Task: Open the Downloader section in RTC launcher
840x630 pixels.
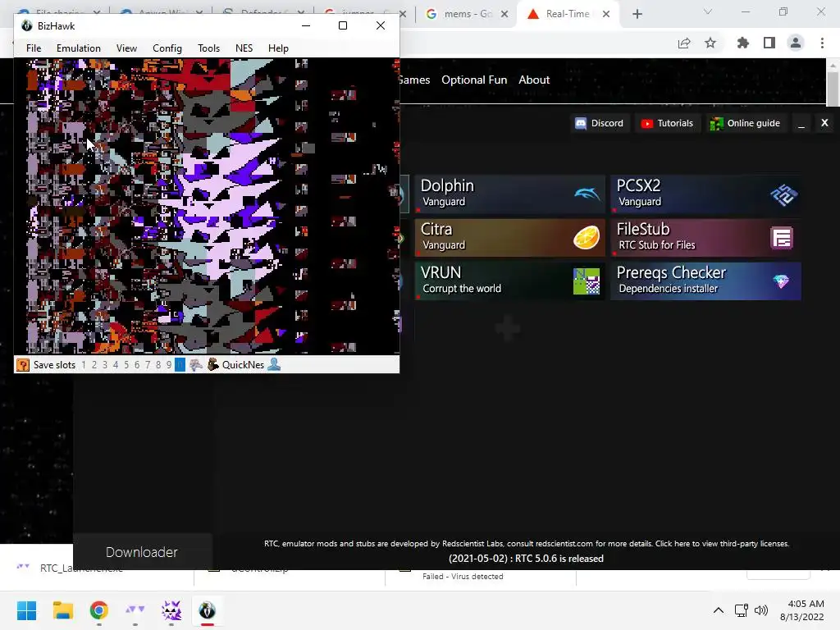Action: click(x=142, y=552)
